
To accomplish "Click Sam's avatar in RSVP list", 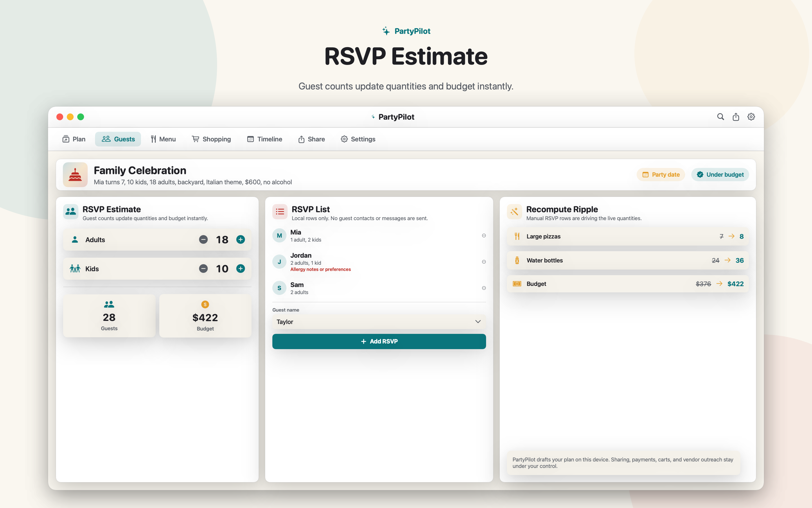I will point(279,288).
